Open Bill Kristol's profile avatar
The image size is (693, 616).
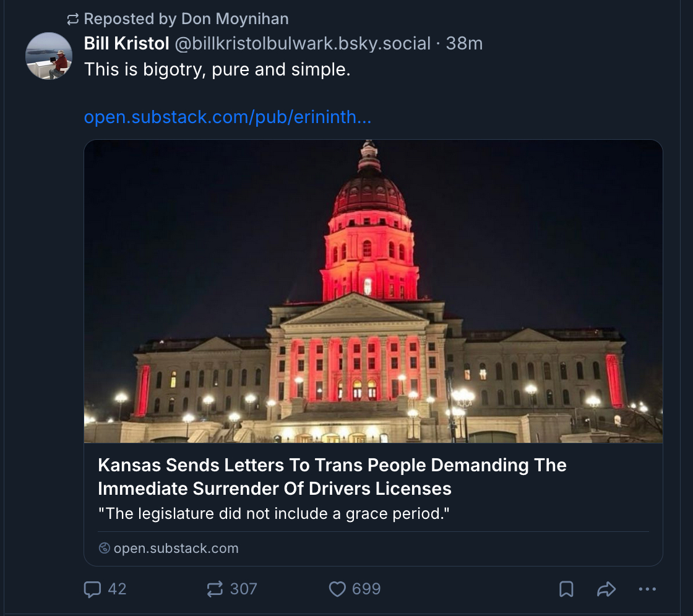click(x=49, y=56)
